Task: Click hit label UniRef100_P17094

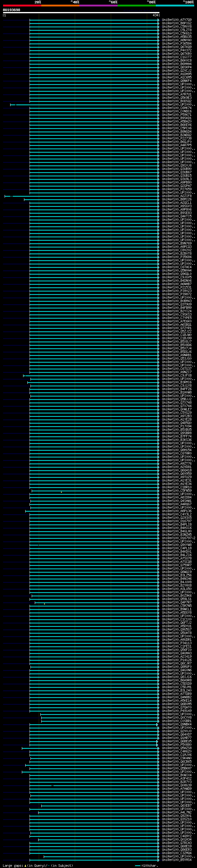Action: click(x=176, y=426)
